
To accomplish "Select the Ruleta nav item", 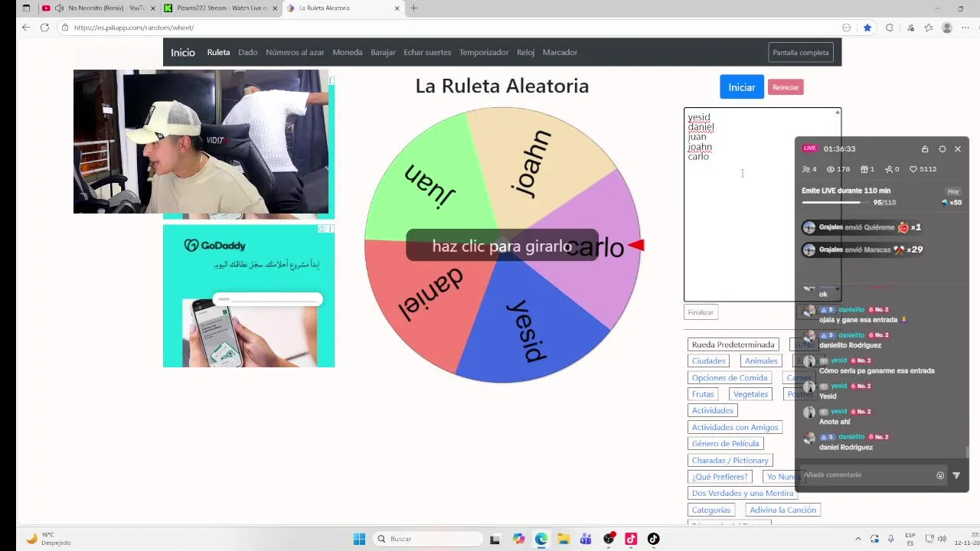I will [x=218, y=52].
